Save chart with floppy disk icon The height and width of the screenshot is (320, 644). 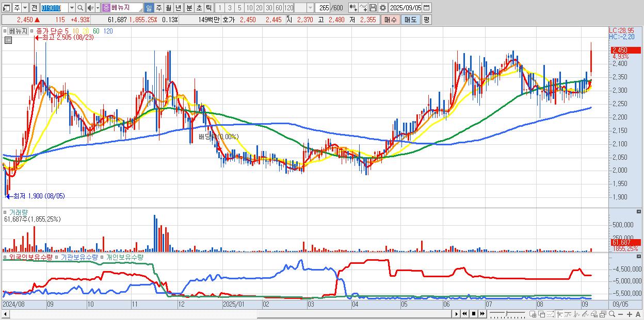click(373, 8)
